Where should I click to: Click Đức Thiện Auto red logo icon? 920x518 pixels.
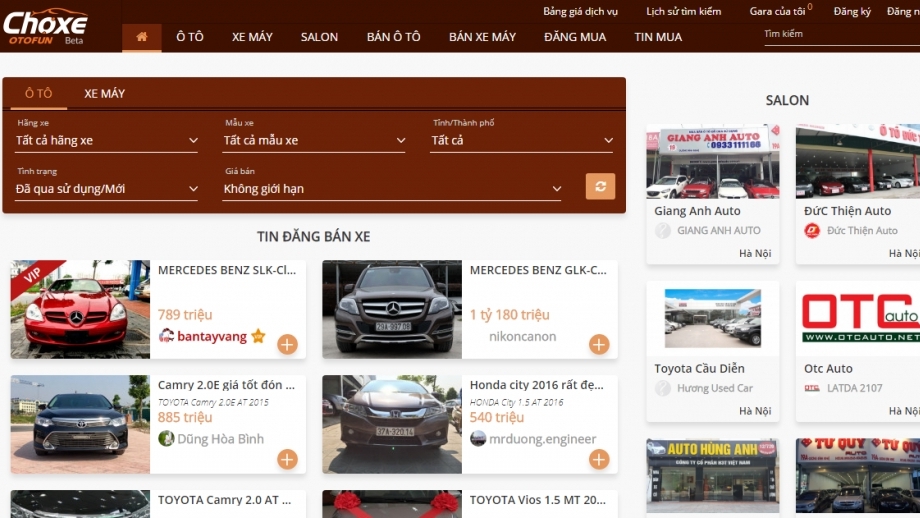tap(812, 231)
